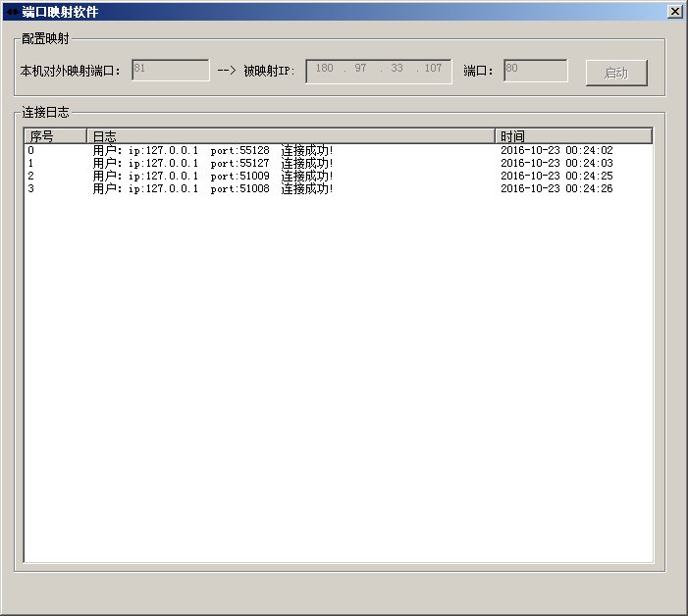Click the sequence number 2 in the log list

[x=31, y=176]
